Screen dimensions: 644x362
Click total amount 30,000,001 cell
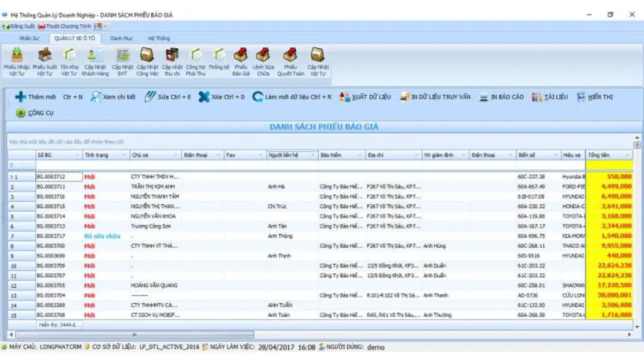[x=609, y=295]
